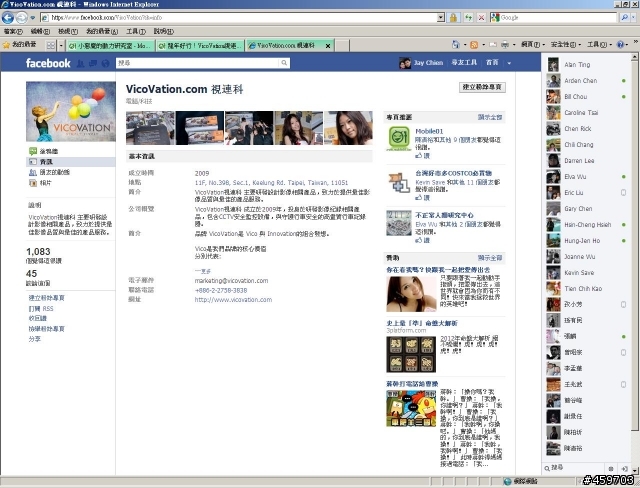This screenshot has width=640, height=488.
Task: Click the Stop loading X icon
Action: coord(481,18)
